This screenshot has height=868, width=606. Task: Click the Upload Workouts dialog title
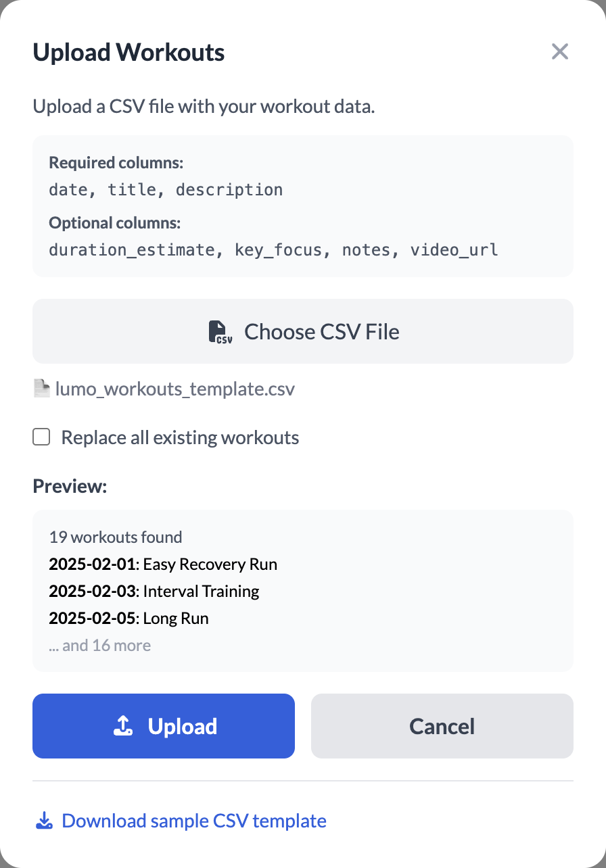[x=129, y=51]
